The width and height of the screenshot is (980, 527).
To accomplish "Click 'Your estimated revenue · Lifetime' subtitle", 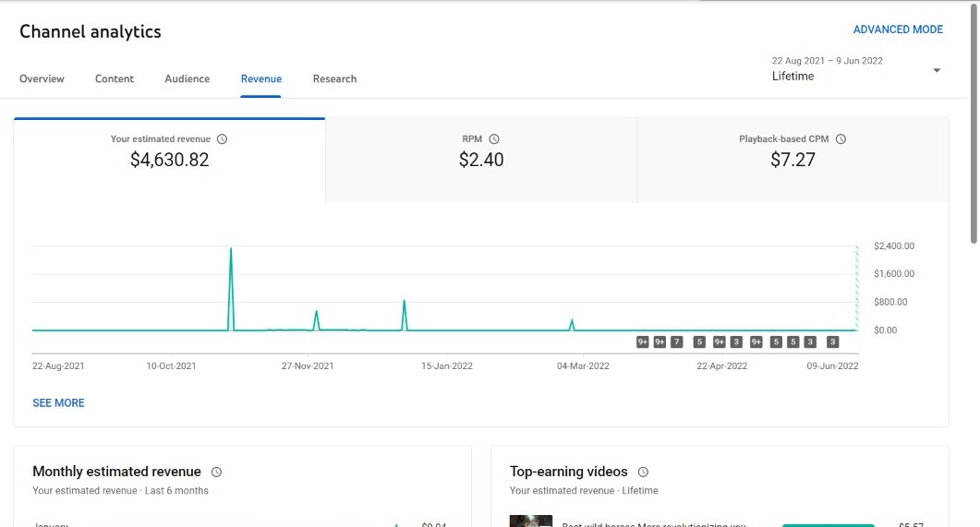I will 584,491.
